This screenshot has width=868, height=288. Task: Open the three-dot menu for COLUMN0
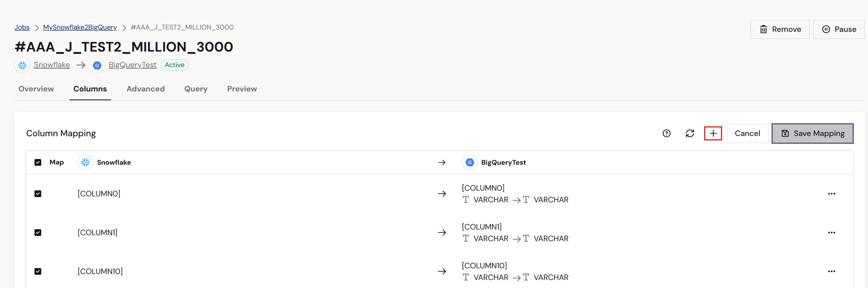pyautogui.click(x=831, y=194)
